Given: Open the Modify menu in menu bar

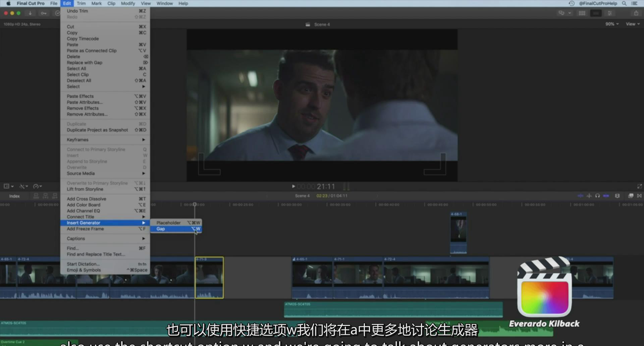Looking at the screenshot, I should click(128, 3).
